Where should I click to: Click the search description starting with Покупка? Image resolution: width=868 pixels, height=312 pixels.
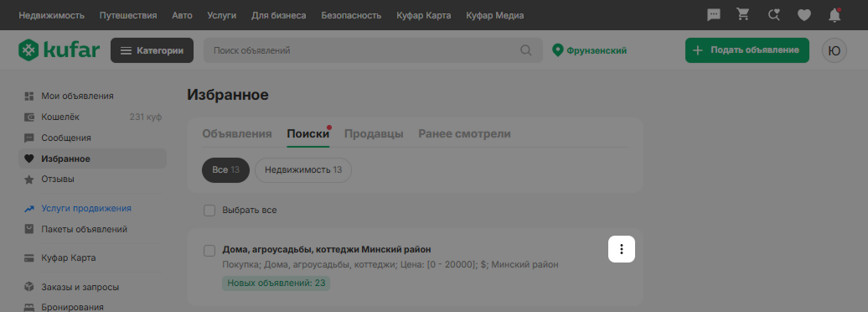390,264
